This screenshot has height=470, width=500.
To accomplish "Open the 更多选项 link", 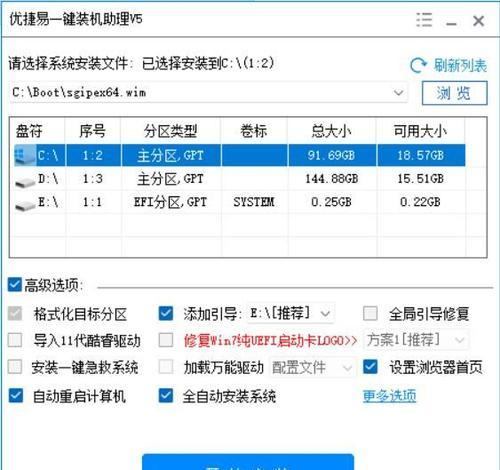I will 389,396.
